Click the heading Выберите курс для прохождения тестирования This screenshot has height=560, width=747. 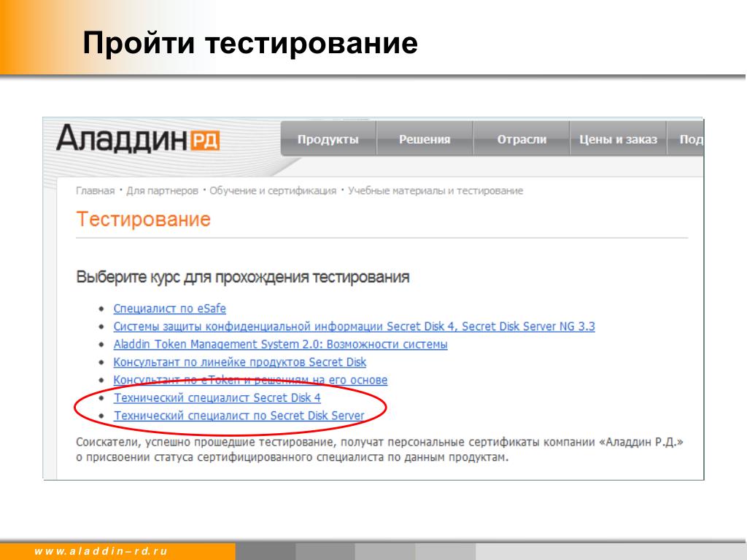click(x=243, y=277)
